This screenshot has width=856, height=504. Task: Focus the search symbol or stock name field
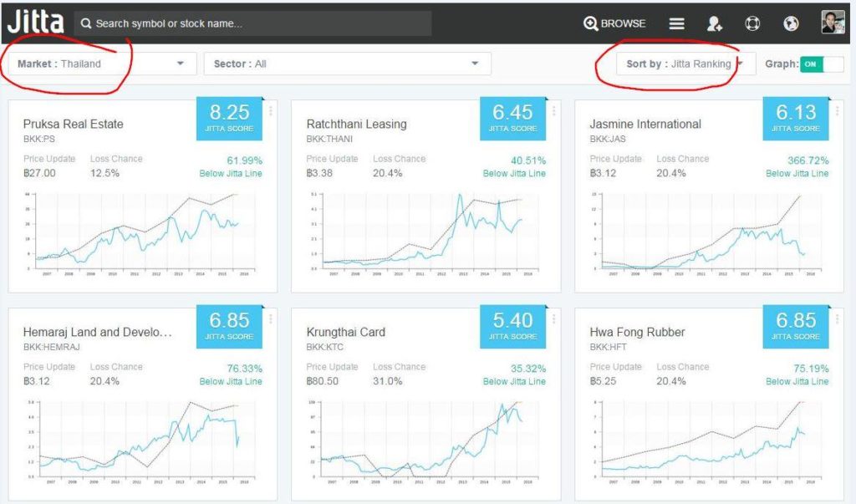tap(252, 23)
